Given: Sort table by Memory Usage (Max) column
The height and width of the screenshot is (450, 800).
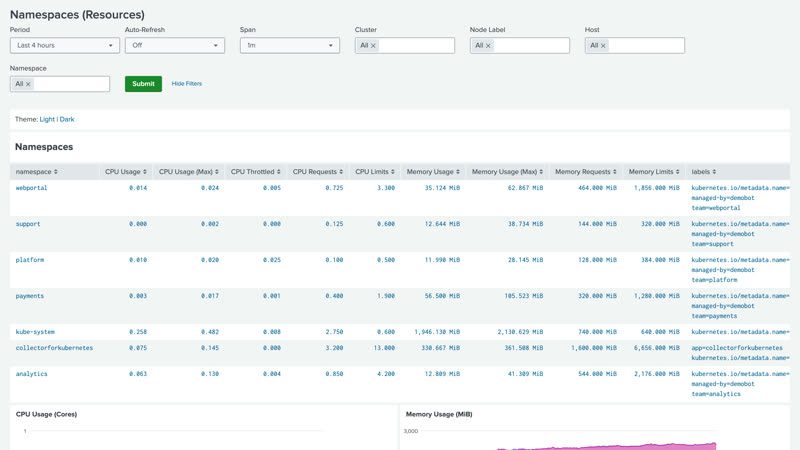Looking at the screenshot, I should 507,172.
